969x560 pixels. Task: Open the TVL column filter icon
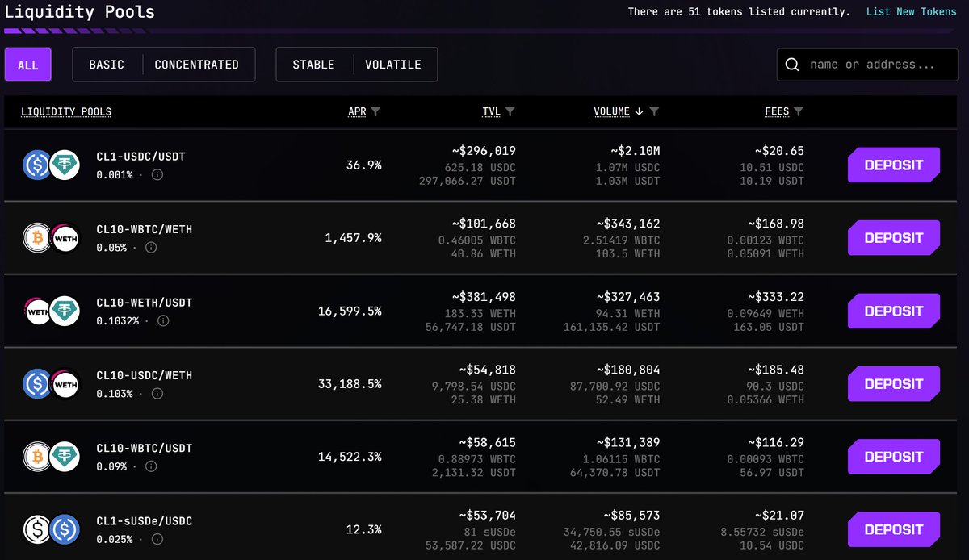(510, 111)
